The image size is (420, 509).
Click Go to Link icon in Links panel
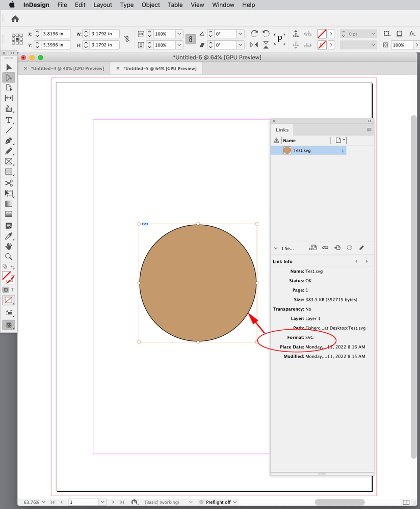tap(337, 248)
